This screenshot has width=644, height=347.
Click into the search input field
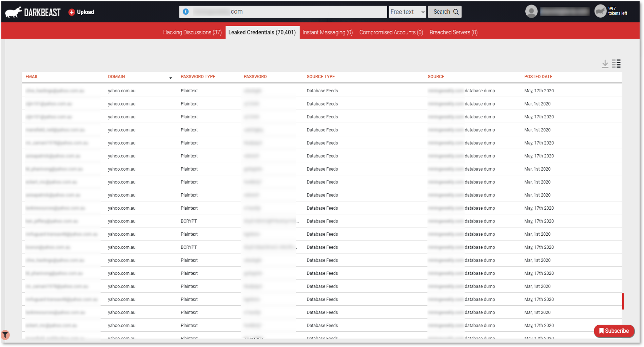pyautogui.click(x=283, y=12)
